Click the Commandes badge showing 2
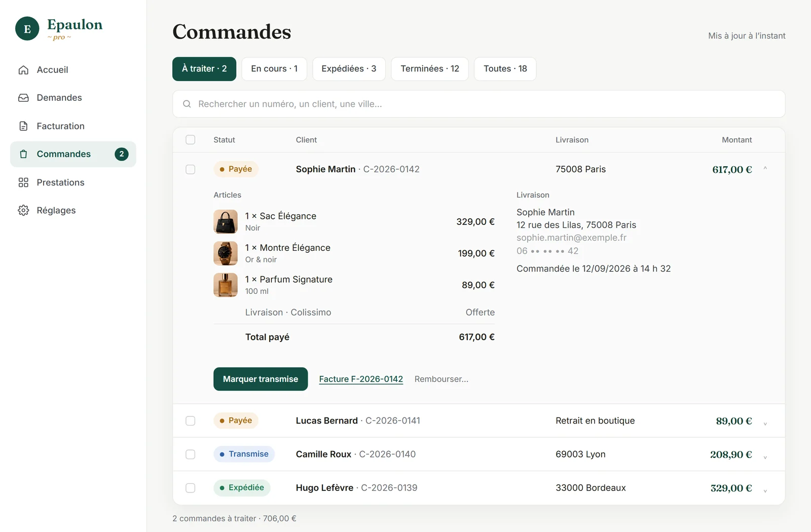Screen dimensions: 811x532 pyautogui.click(x=122, y=154)
